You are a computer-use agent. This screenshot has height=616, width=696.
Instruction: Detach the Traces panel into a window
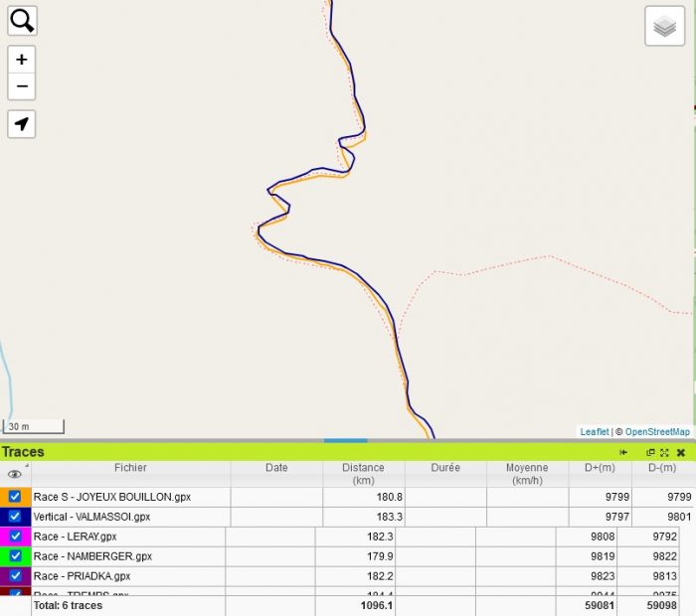point(650,452)
